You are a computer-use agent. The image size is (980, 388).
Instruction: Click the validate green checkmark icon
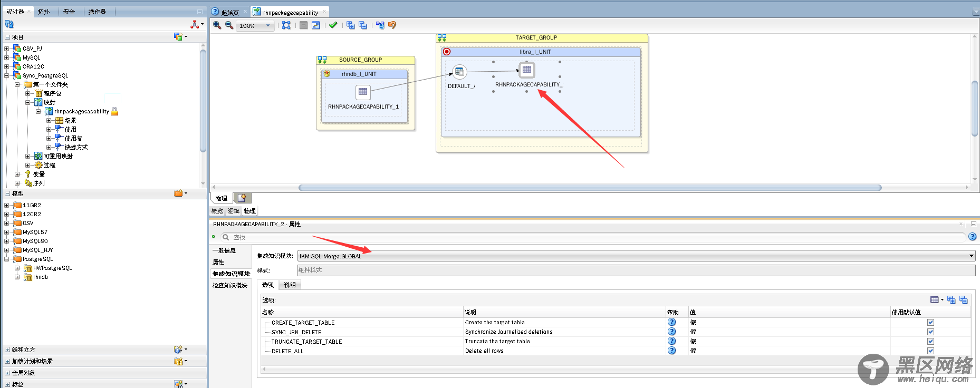[x=333, y=25]
